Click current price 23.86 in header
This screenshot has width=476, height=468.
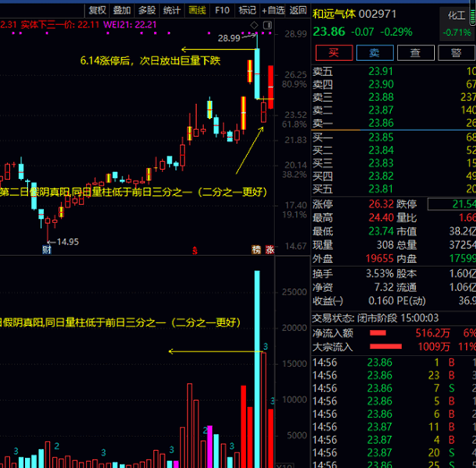(328, 31)
